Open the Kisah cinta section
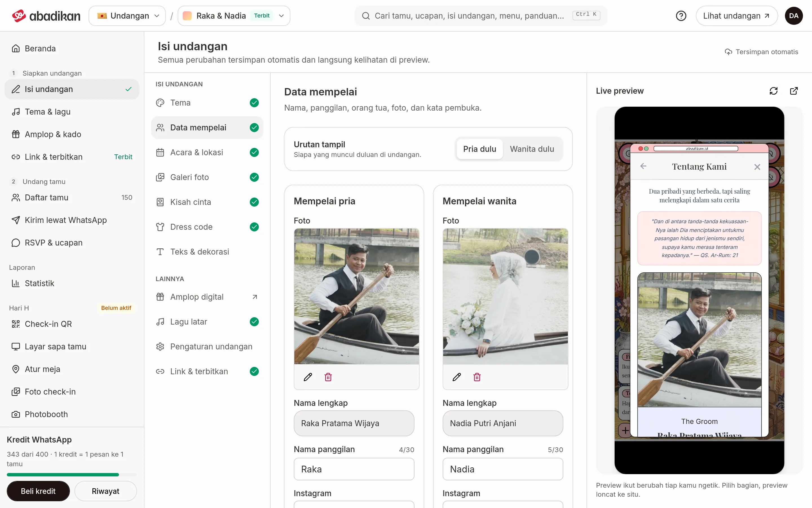Viewport: 812px width, 508px height. pos(207,202)
